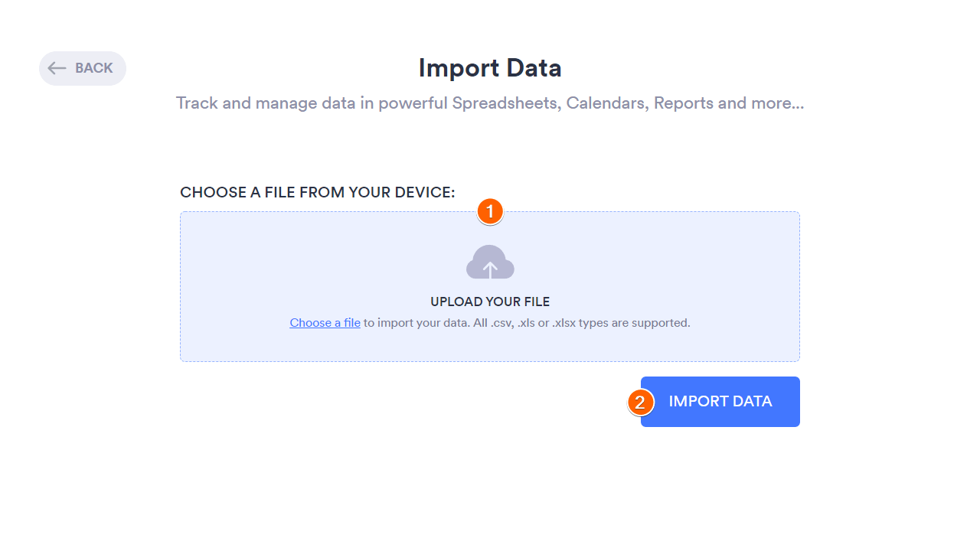The image size is (980, 551).
Task: Click the 'BACK' text label
Action: pyautogui.click(x=94, y=68)
